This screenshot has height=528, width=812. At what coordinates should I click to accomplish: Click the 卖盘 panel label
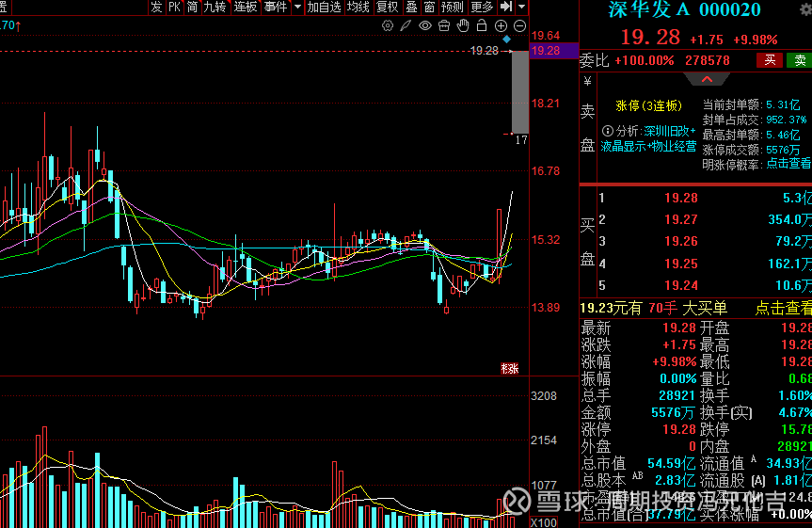coord(587,128)
